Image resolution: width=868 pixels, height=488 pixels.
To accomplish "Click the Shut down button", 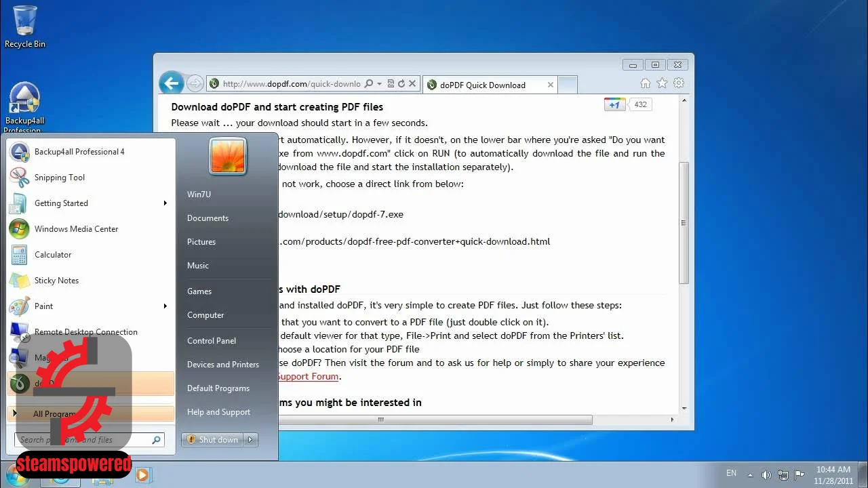I will click(x=213, y=440).
